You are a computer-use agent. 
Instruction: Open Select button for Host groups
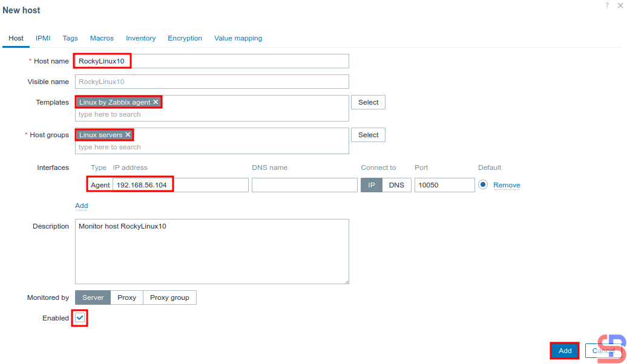(x=368, y=135)
